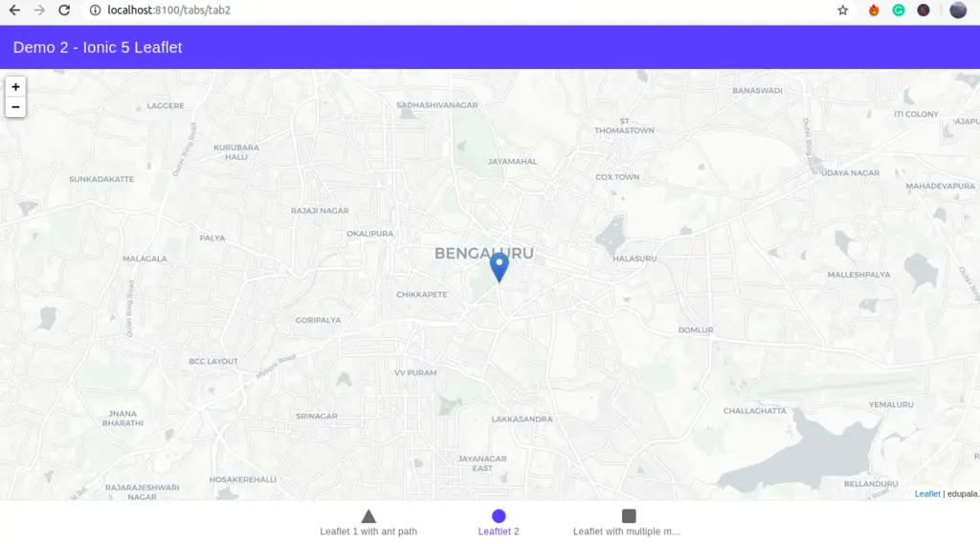Click the MALAGALA map label

tap(145, 259)
